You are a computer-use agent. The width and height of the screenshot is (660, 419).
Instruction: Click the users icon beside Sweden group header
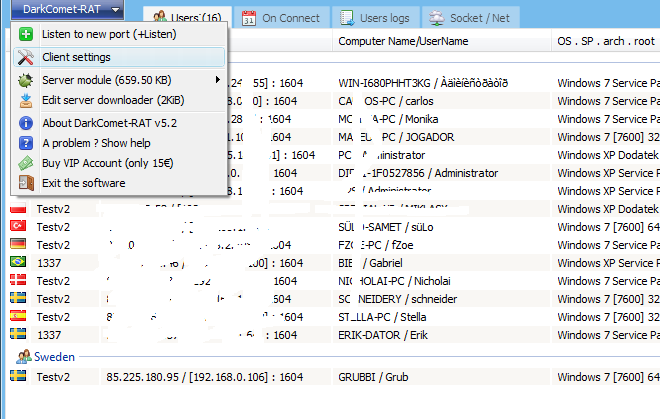pyautogui.click(x=24, y=357)
